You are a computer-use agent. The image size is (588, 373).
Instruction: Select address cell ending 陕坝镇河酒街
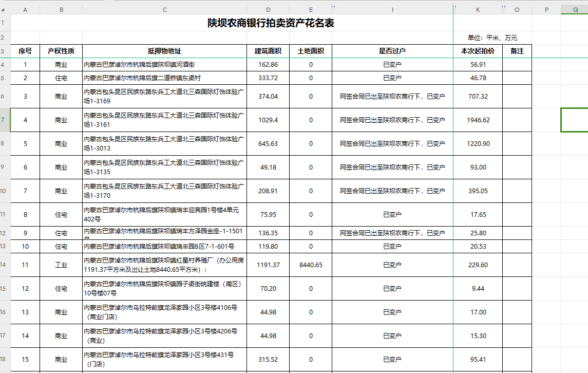[x=165, y=65]
